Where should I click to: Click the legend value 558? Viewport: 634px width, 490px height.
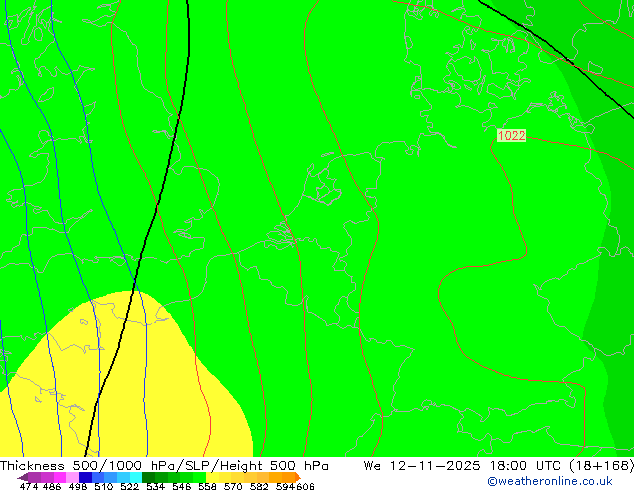click(207, 486)
